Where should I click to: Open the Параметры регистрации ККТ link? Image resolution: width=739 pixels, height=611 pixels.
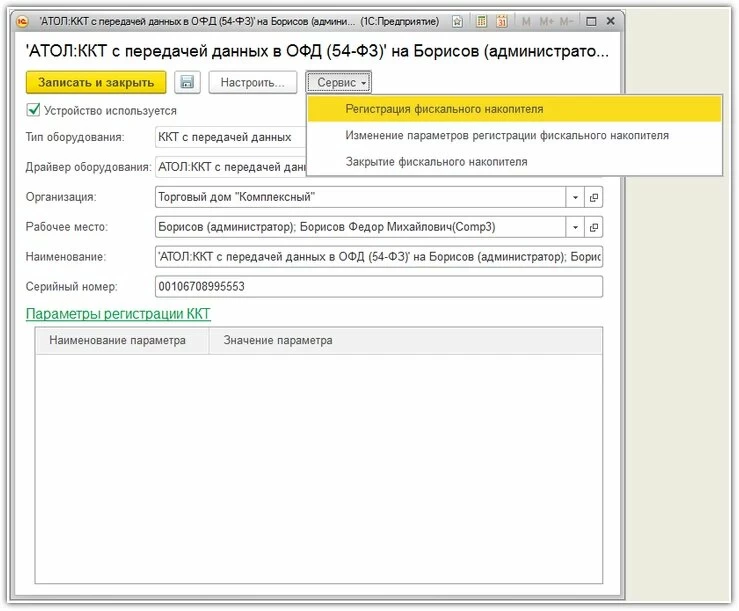[x=118, y=314]
